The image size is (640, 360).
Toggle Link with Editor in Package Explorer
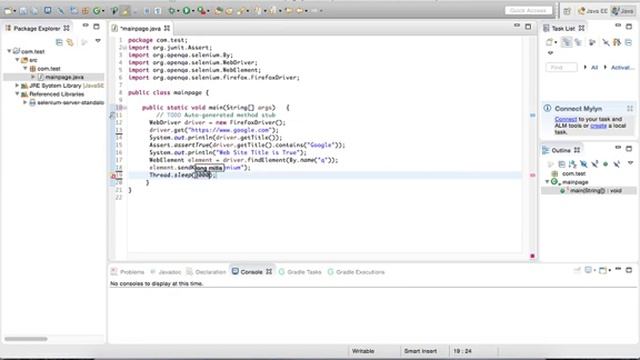tap(70, 42)
